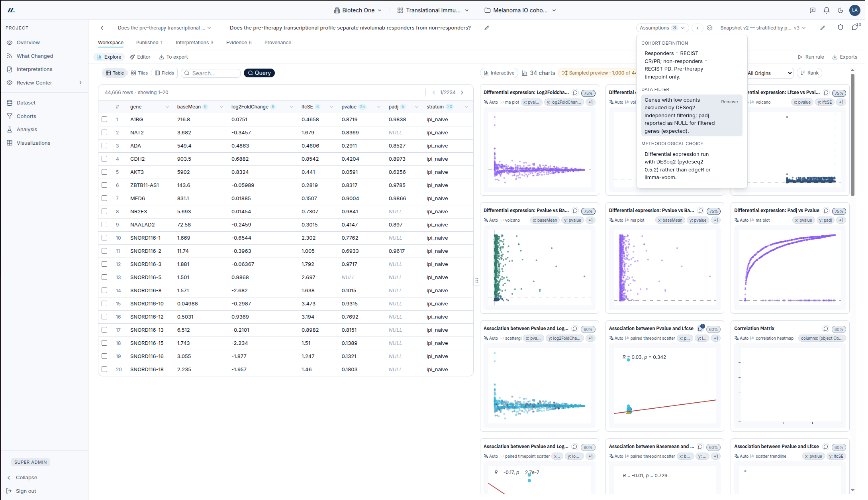Edit snapshot pencil icon

823,28
